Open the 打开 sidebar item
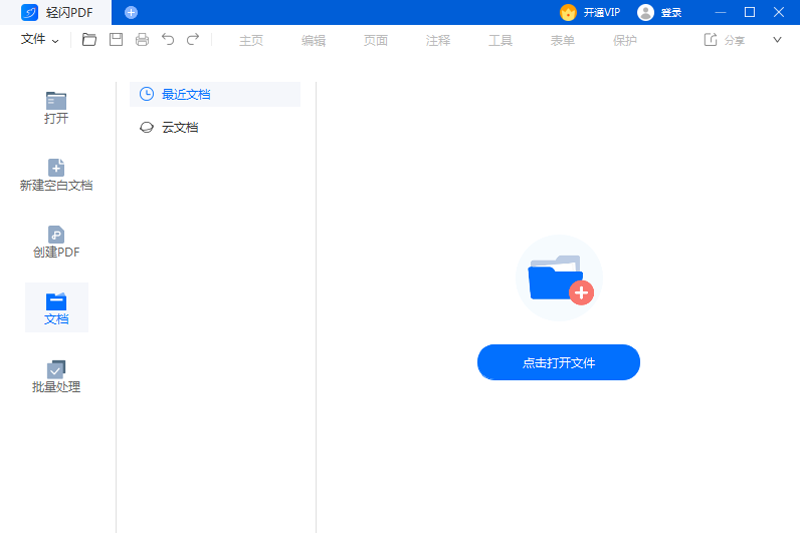 point(56,108)
